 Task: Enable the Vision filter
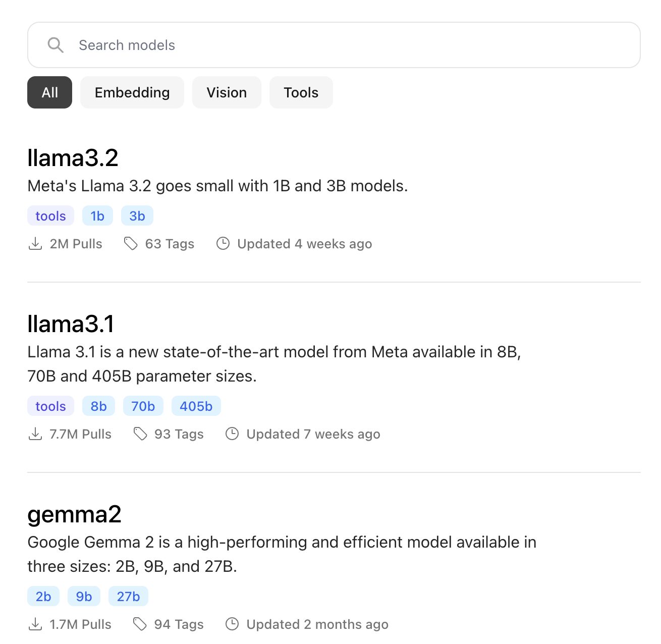coord(226,92)
